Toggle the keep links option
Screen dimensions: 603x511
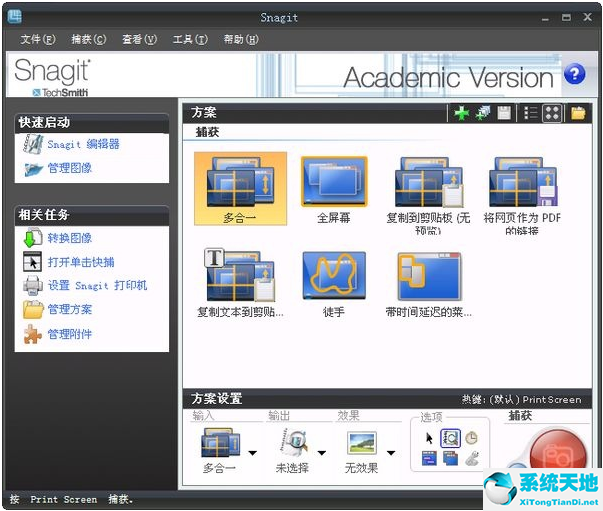click(x=471, y=459)
